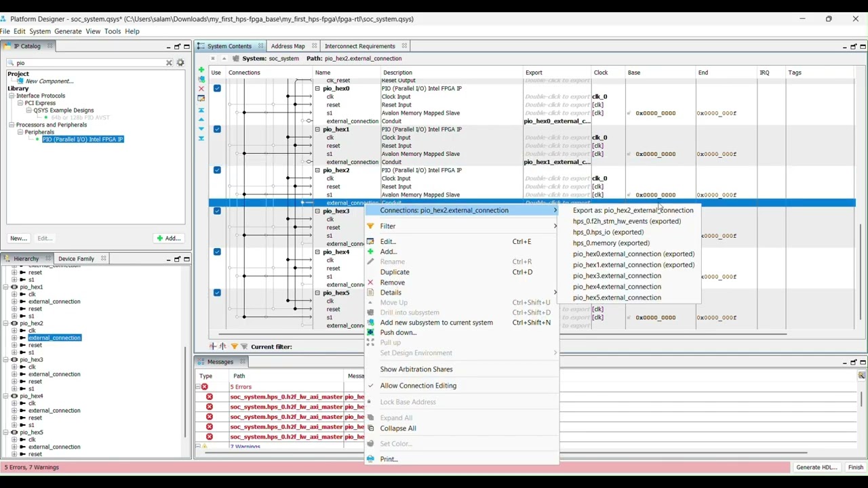Switch to the Device Family tab

[x=76, y=258]
